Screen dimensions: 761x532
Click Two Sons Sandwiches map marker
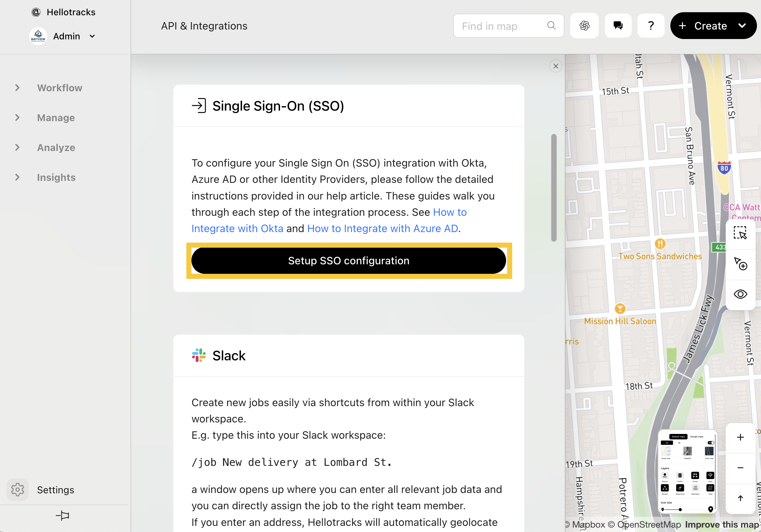660,243
